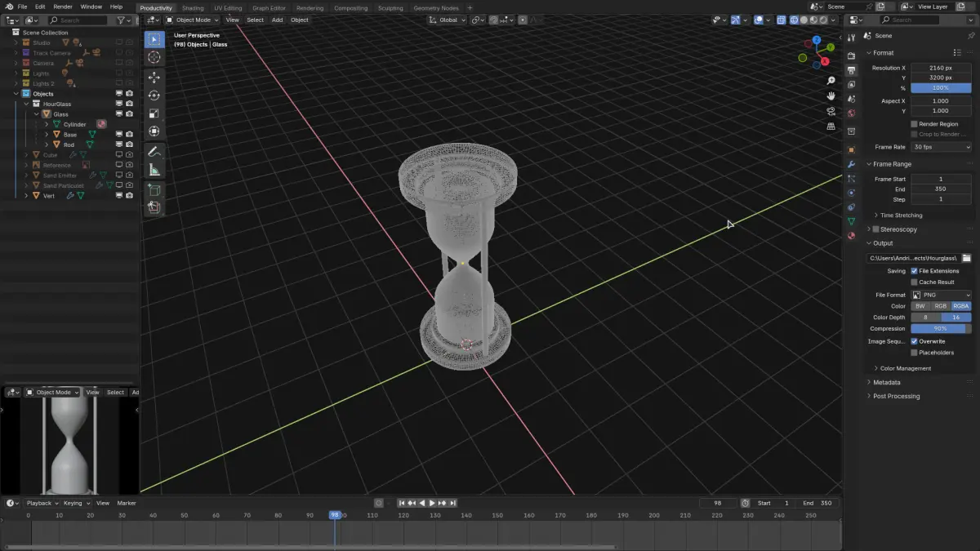
Task: Open the Tool properties tab icon
Action: click(x=852, y=36)
